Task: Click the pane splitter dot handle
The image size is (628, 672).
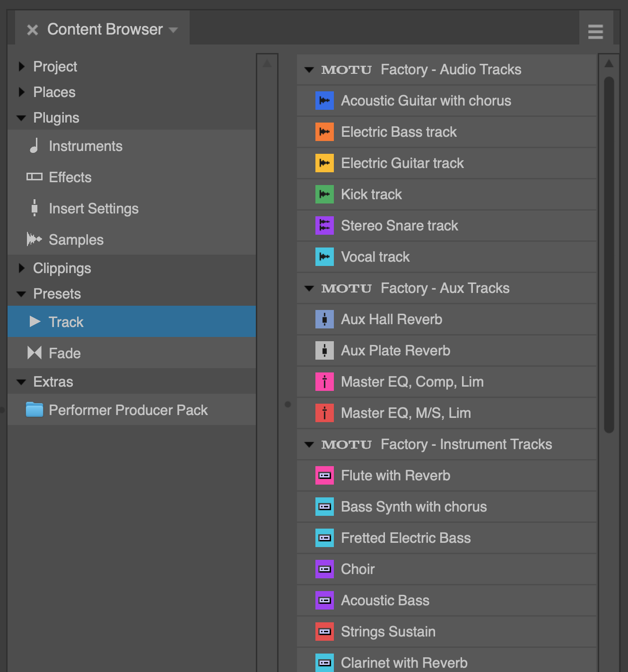Action: (288, 404)
